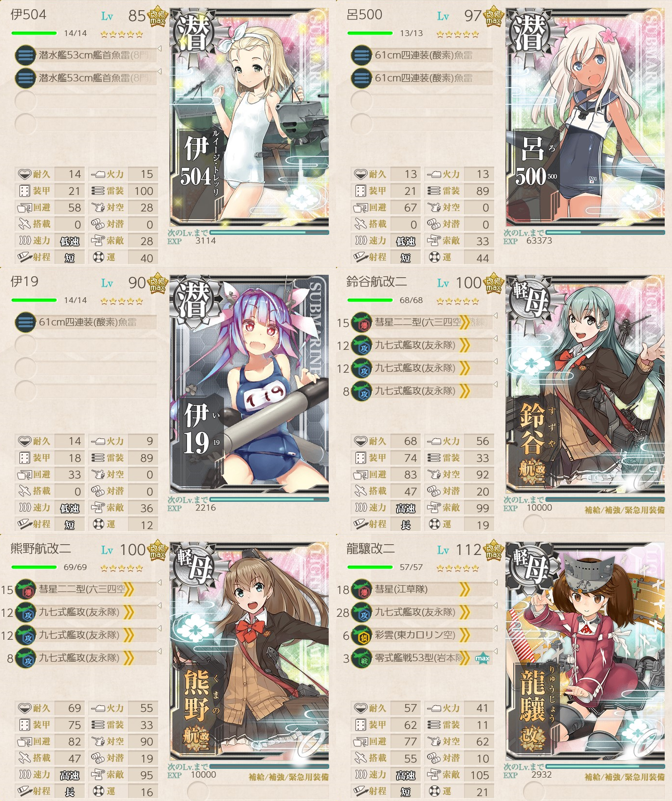Click Ryujo's 零式艦戦53型 fighter icon
672x801 pixels.
(x=361, y=658)
